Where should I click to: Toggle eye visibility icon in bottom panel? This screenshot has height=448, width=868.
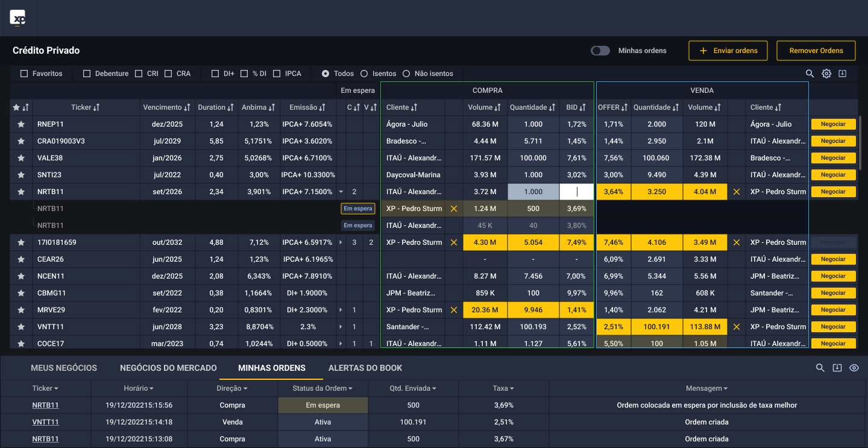pyautogui.click(x=854, y=368)
